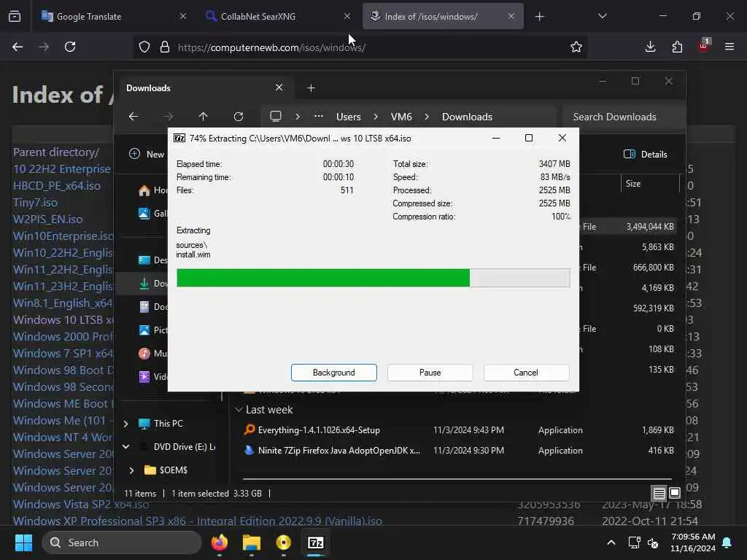This screenshot has width=747, height=560.
Task: Select Downloads tab in File Explorer
Action: click(205, 88)
